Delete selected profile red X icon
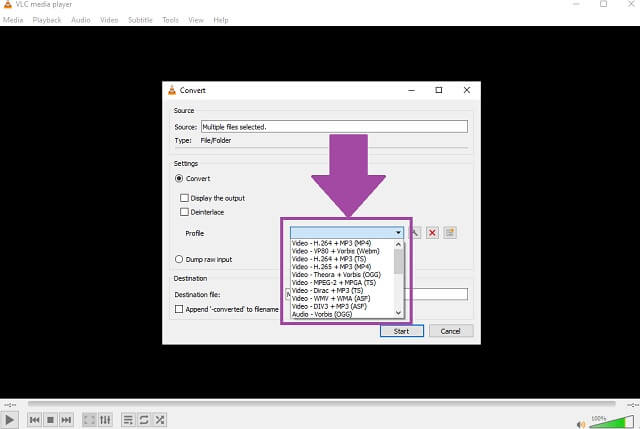 432,233
